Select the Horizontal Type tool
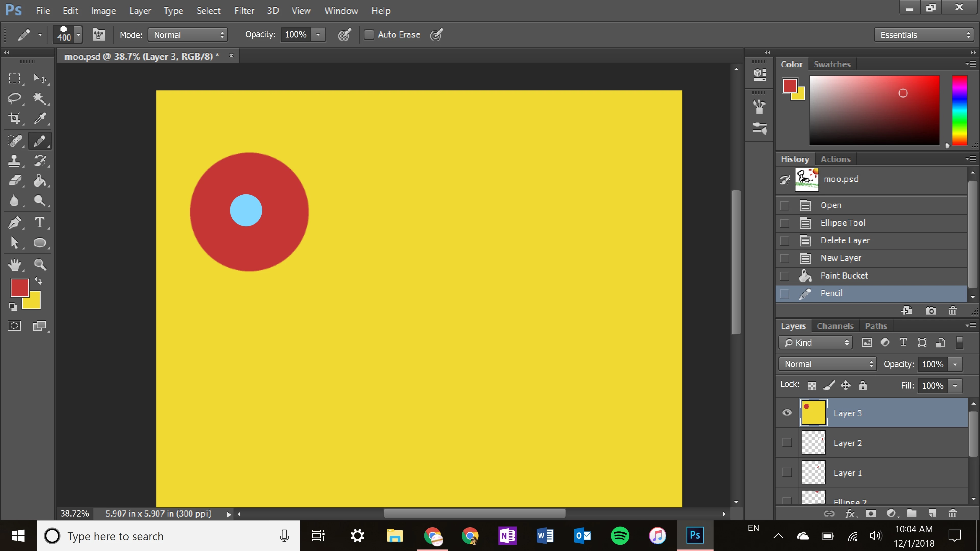The width and height of the screenshot is (980, 551). point(40,222)
